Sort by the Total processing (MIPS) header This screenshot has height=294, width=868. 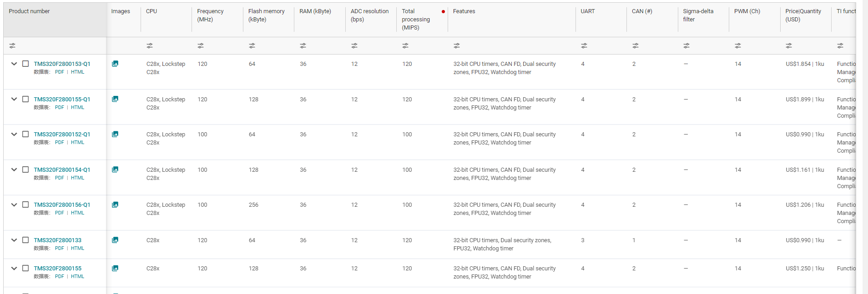tap(415, 19)
